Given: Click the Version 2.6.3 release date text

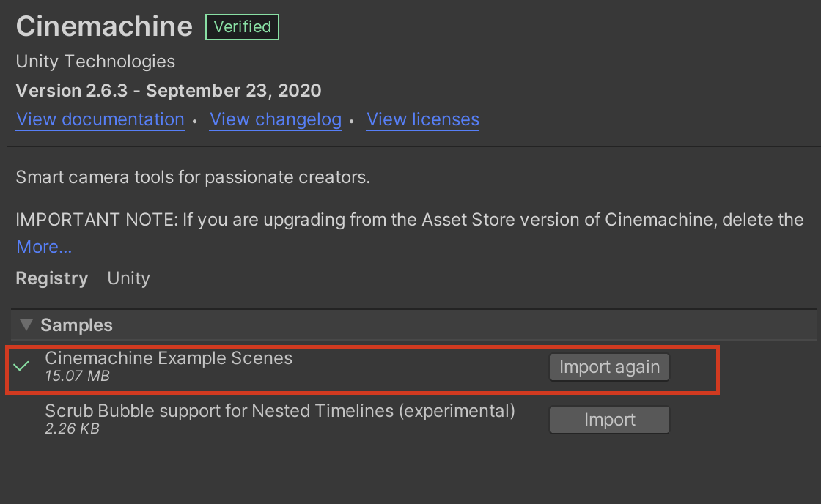Looking at the screenshot, I should [169, 91].
